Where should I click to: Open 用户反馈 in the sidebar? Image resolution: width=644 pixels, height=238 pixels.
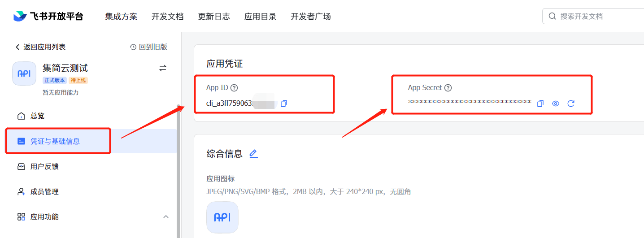coord(91,166)
